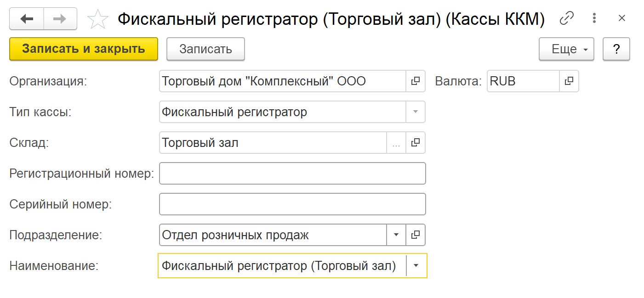Screen dimensions: 644x298
Task: Copy link using the chain icon
Action: click(x=567, y=18)
